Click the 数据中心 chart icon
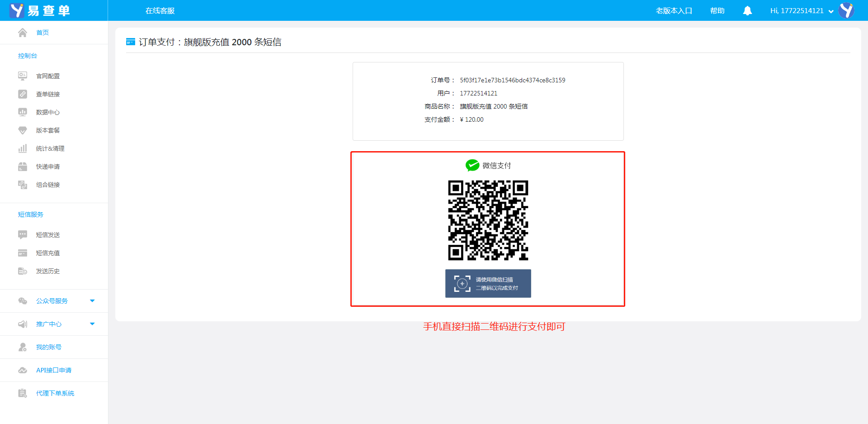The image size is (868, 424). click(23, 112)
